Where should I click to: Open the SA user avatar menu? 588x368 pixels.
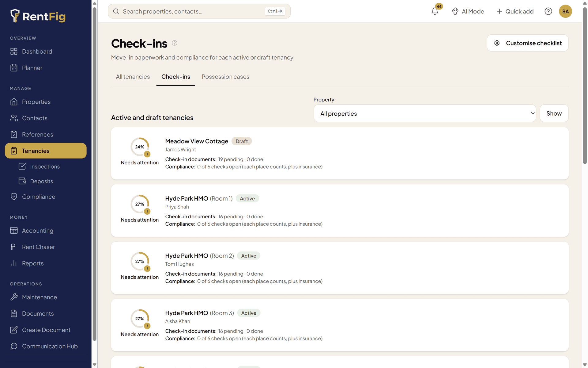click(565, 11)
